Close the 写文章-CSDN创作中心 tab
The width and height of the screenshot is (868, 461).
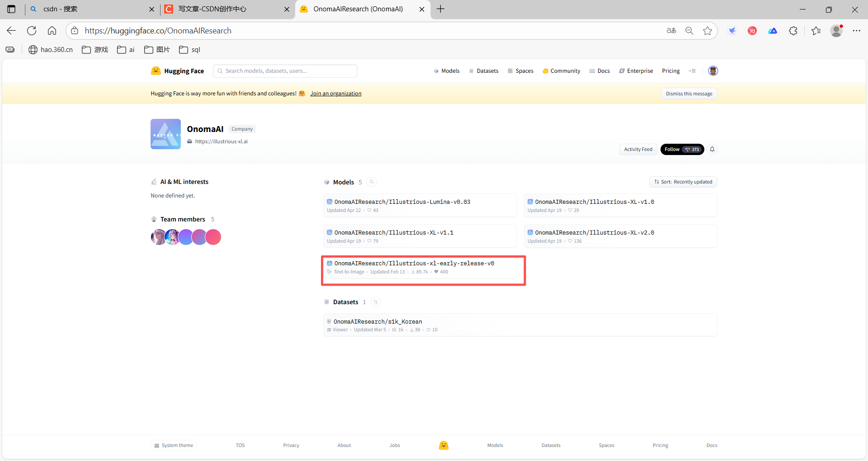(287, 9)
